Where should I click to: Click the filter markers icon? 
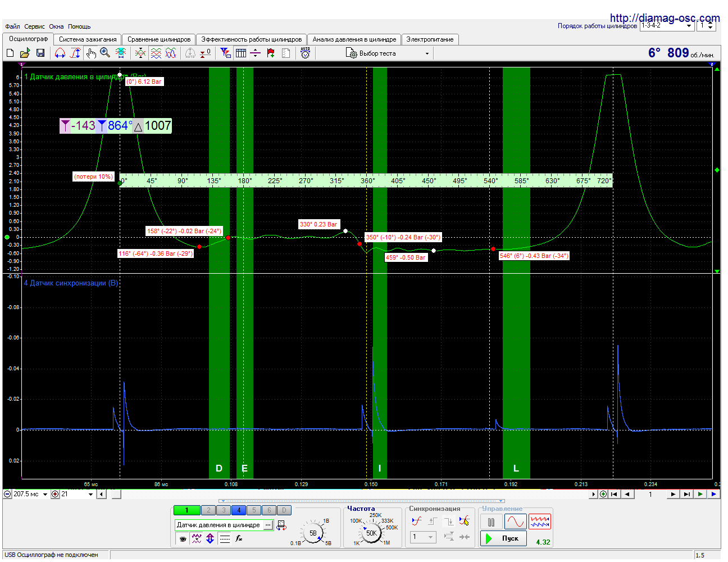(226, 53)
